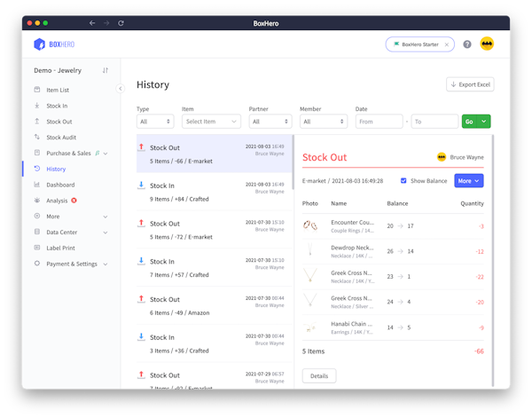Viewport: 532px width, 418px height.
Task: Dismiss the BoxHero Starter badge
Action: click(x=447, y=44)
